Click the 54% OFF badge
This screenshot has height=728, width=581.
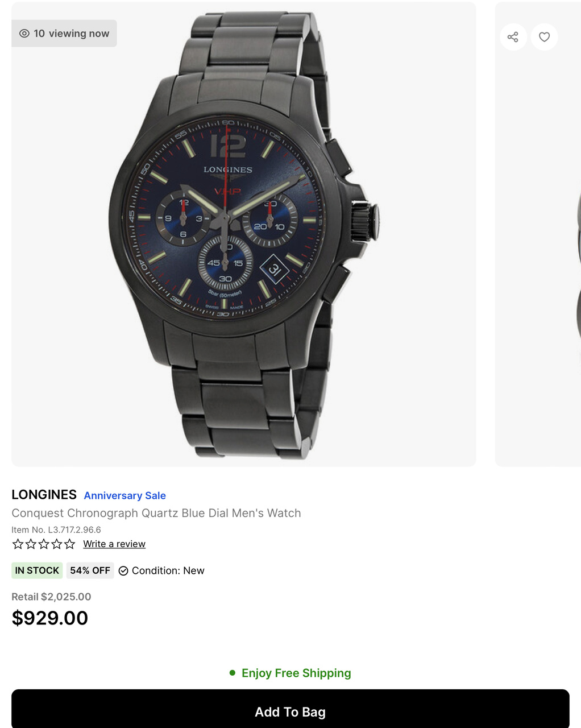pyautogui.click(x=90, y=570)
